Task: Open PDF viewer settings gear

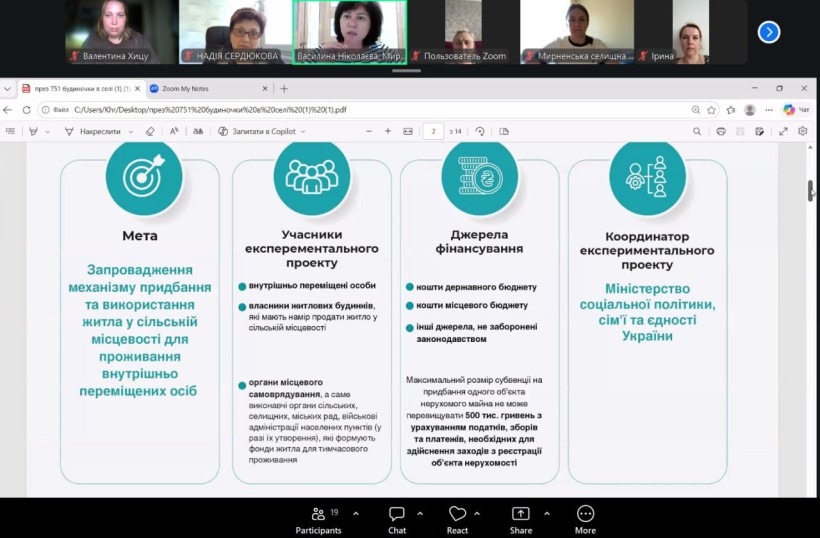Action: pos(803,132)
